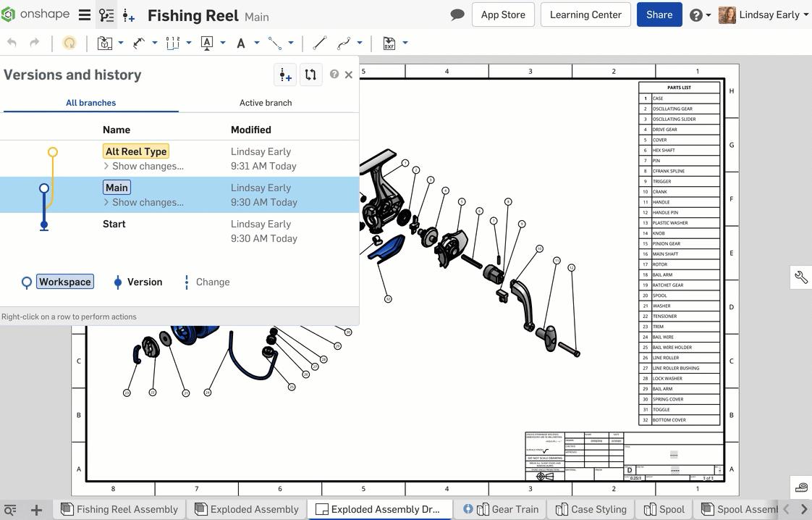Open the Learning Center
Viewport: 812px width, 520px height.
[x=585, y=14]
